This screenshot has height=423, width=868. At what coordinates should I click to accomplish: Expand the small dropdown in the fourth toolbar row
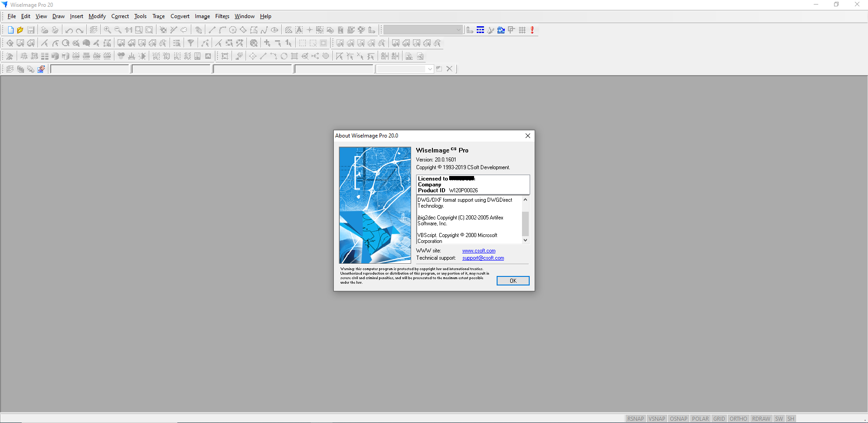point(430,69)
